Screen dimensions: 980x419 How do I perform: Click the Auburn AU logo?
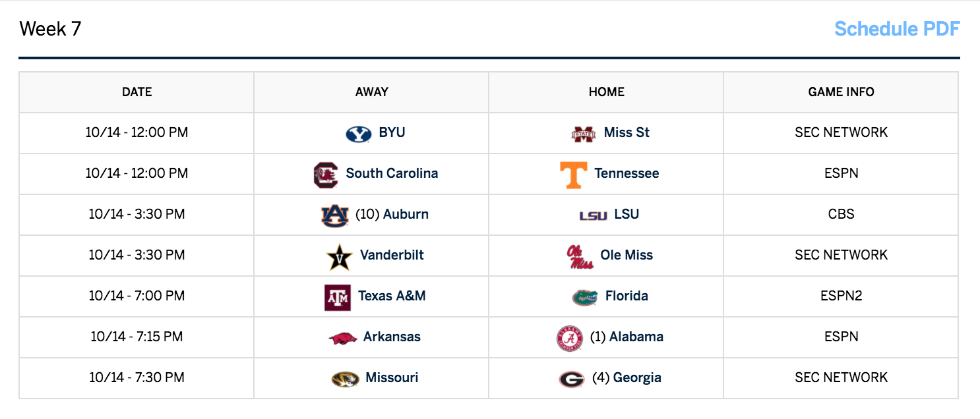coord(335,215)
